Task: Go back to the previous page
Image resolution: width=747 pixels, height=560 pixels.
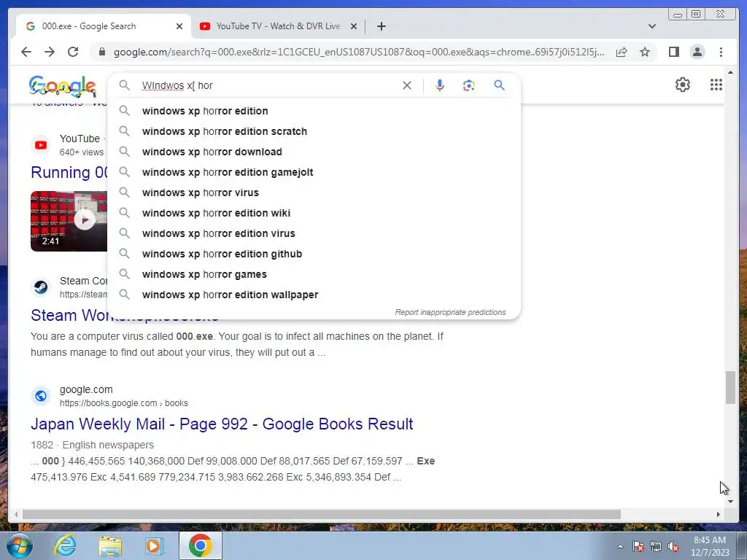Action: point(26,52)
